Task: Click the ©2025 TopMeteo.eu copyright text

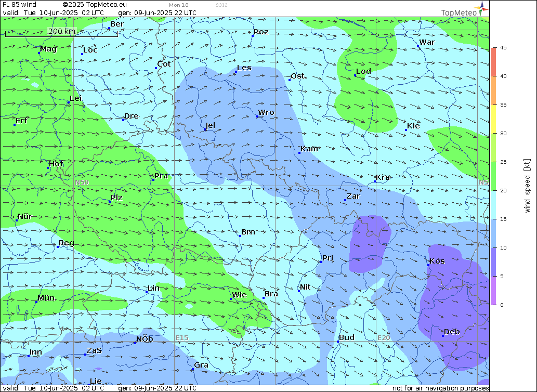Action: [x=95, y=5]
